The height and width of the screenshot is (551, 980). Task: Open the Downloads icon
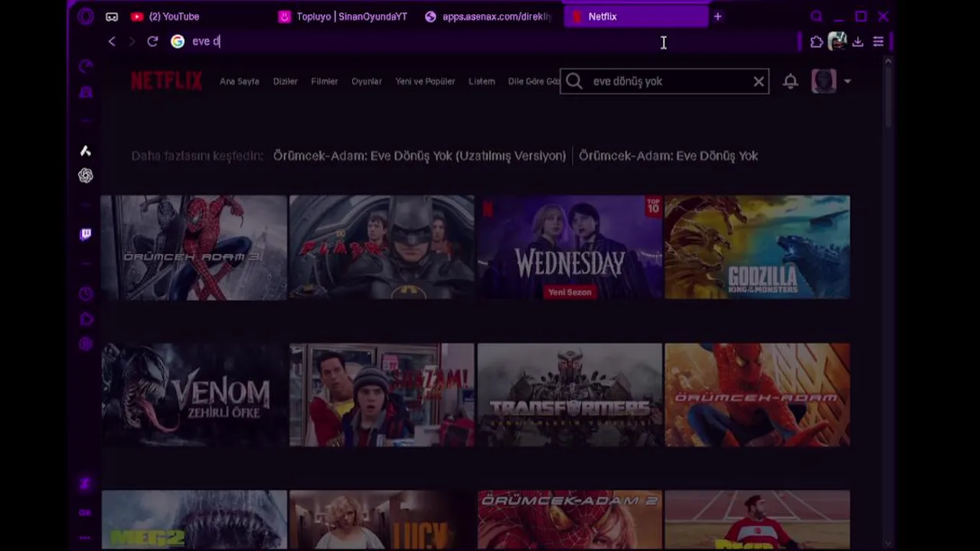[x=857, y=42]
